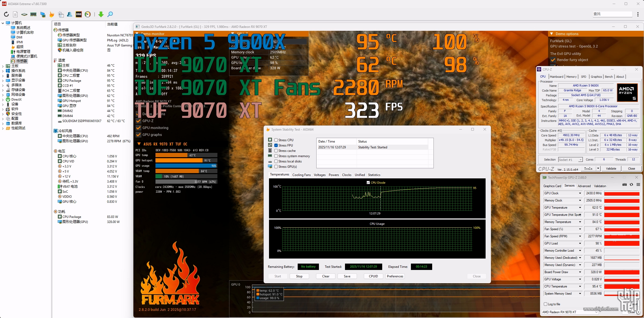Open the GPU Clock sensor dropdown
Viewport: 644px width, 318px height.
(x=580, y=193)
